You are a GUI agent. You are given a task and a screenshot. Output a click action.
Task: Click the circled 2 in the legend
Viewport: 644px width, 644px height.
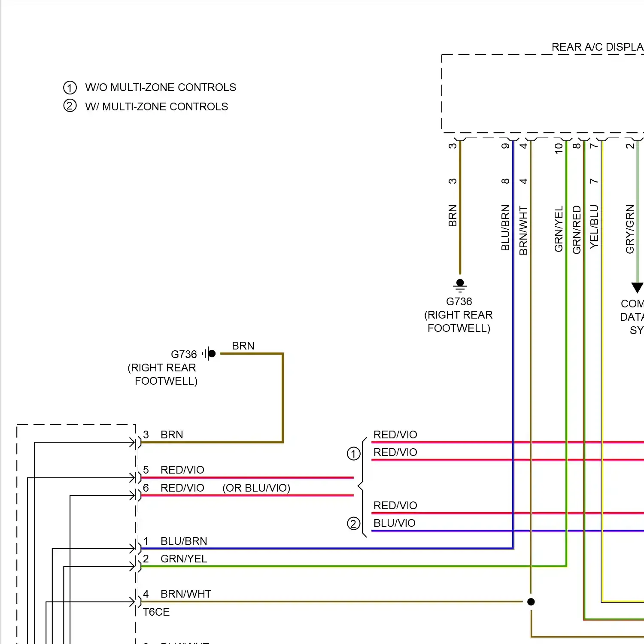[70, 106]
